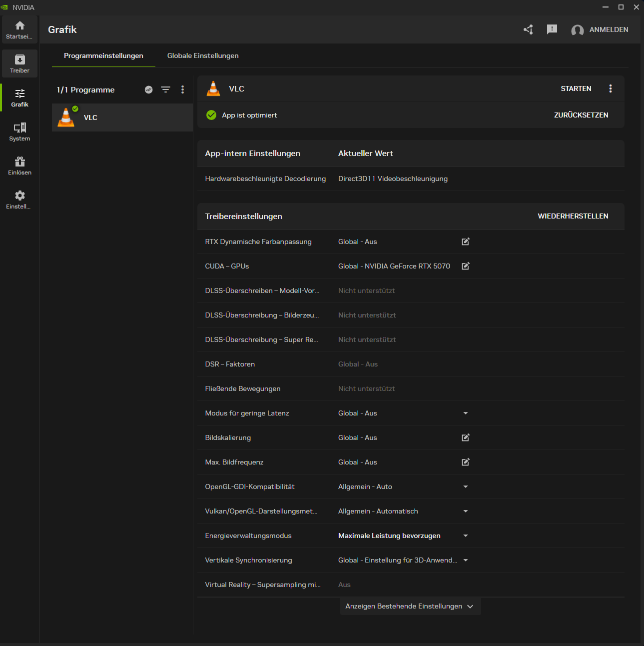
Task: Click WIEDERHERSTELLEN in Treibereinstellungen
Action: pos(573,216)
